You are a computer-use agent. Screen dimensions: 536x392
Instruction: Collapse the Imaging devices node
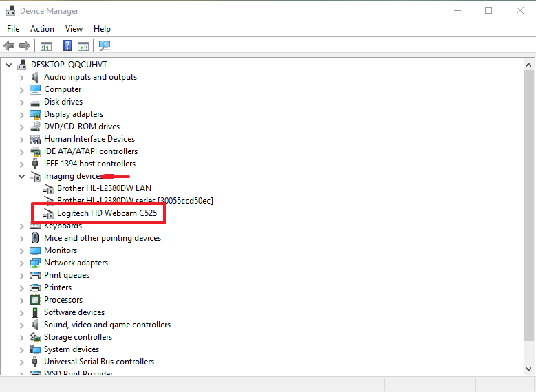(22, 176)
